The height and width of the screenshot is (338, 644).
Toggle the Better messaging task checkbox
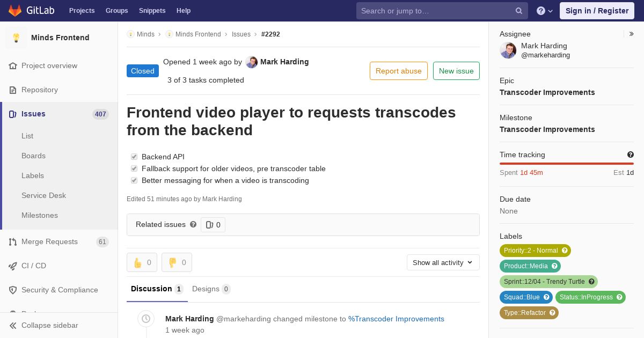pos(134,180)
